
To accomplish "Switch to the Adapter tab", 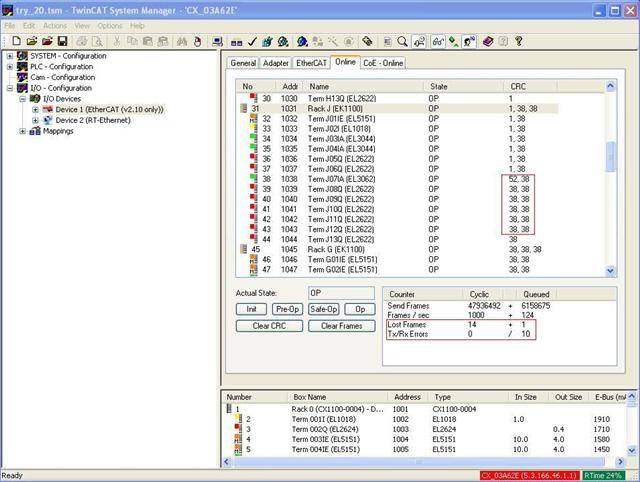I will coord(276,63).
